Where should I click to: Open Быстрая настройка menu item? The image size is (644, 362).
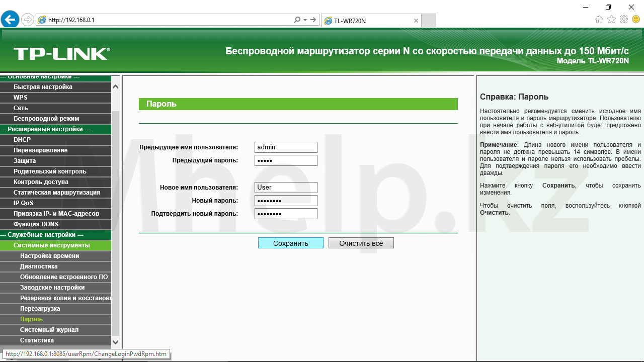55,87
